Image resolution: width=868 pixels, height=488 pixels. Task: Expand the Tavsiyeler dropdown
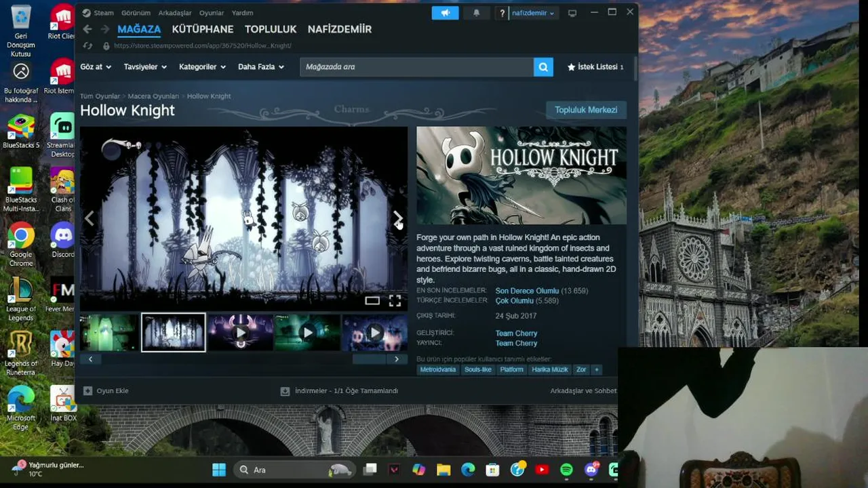pos(145,66)
